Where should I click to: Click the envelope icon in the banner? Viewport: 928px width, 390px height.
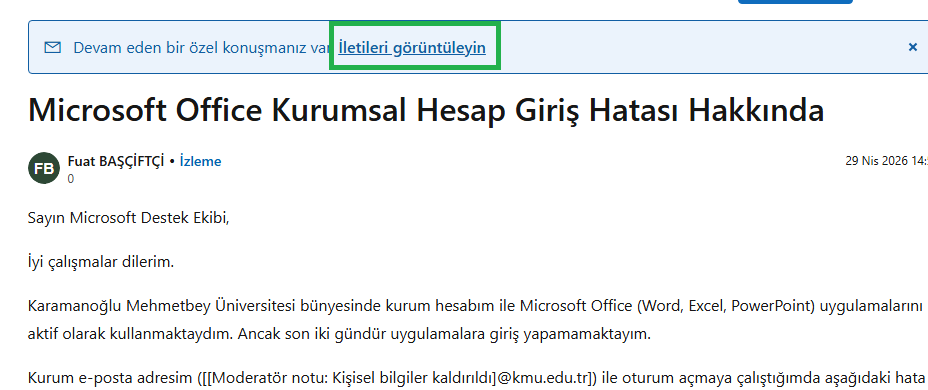[x=53, y=47]
